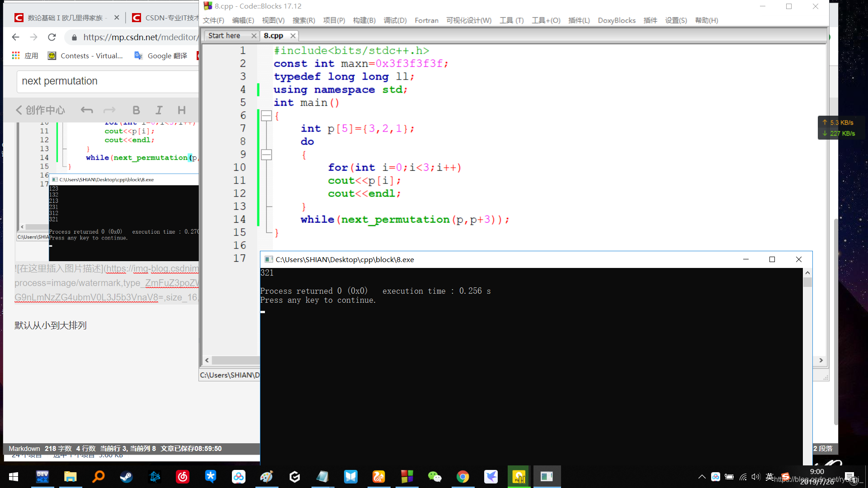The width and height of the screenshot is (868, 488).
Task: Open Google Chrome from taskbar
Action: click(x=462, y=477)
